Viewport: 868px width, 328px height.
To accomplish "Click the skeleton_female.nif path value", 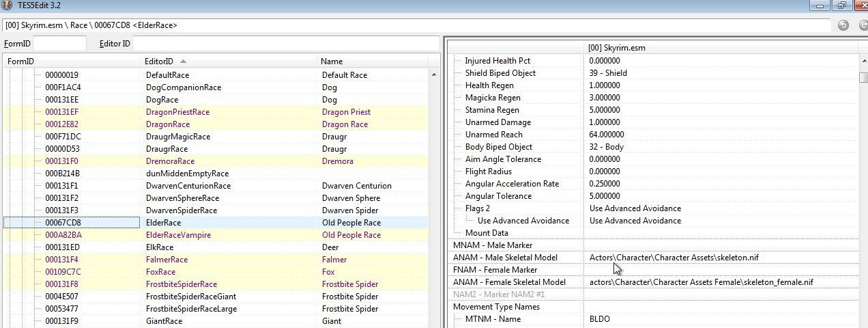I will (x=701, y=282).
